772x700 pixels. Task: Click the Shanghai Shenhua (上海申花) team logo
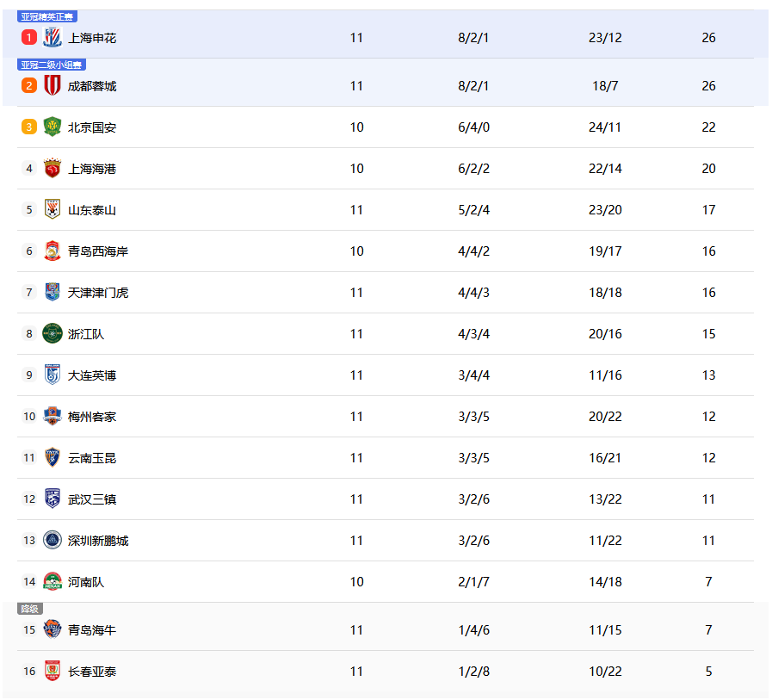pyautogui.click(x=52, y=38)
